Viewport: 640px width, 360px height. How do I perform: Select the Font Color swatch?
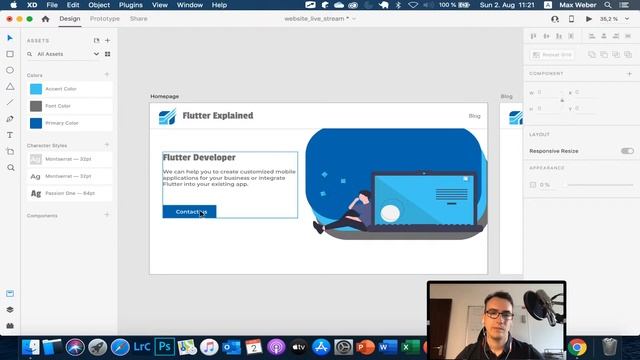(36, 106)
